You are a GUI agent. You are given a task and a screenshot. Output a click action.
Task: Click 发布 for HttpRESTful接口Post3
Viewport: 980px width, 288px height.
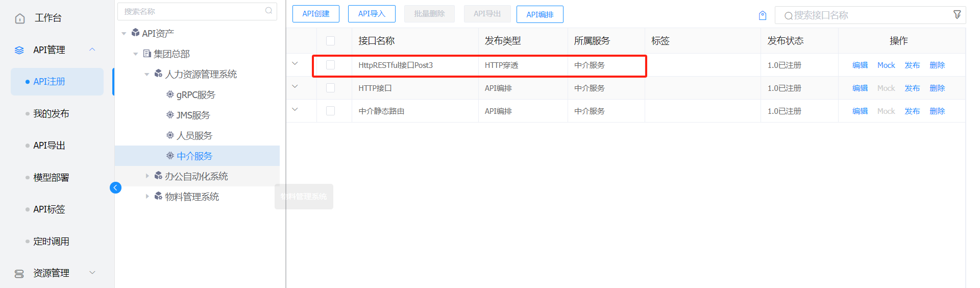coord(912,65)
